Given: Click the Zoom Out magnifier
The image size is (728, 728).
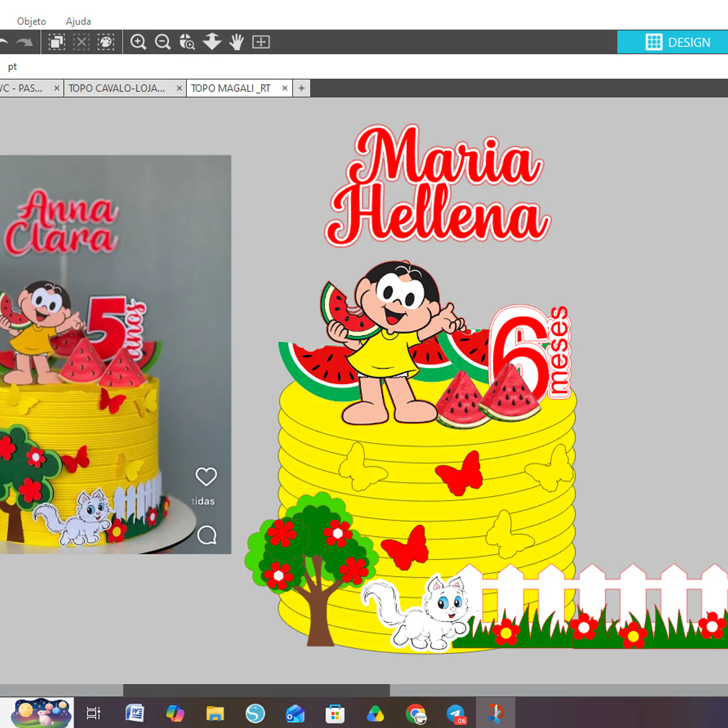Looking at the screenshot, I should click(x=163, y=42).
